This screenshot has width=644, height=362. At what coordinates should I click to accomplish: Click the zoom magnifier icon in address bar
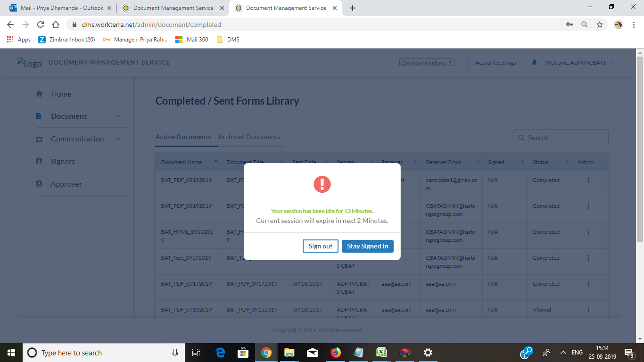(x=585, y=25)
